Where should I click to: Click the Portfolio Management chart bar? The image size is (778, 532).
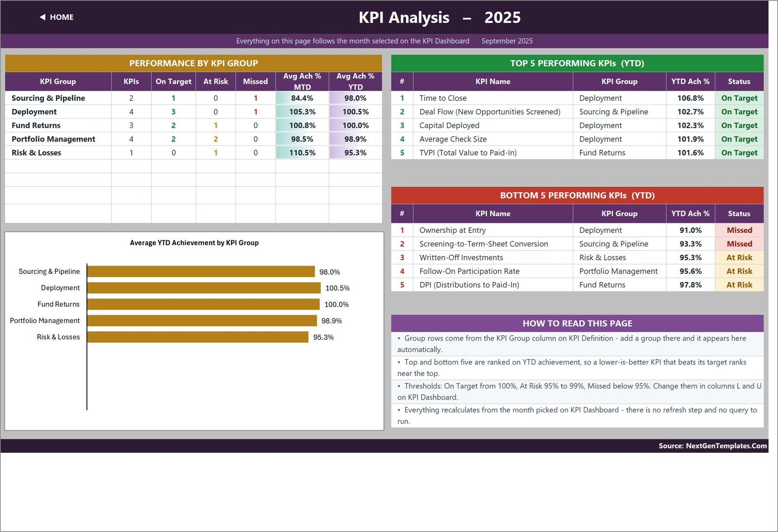[202, 320]
